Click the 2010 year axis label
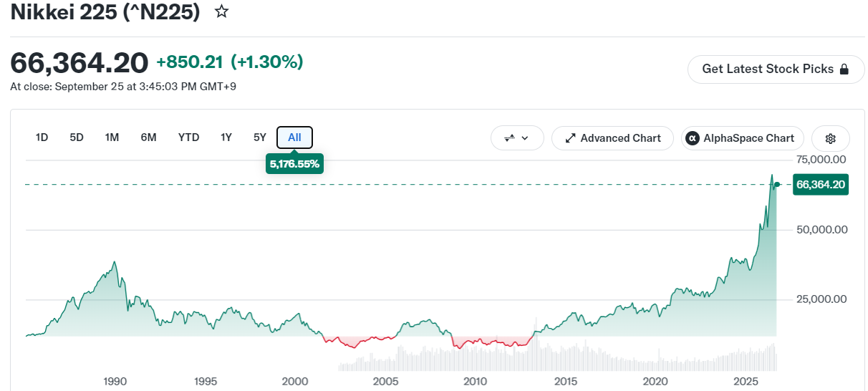The image size is (868, 391). [476, 381]
